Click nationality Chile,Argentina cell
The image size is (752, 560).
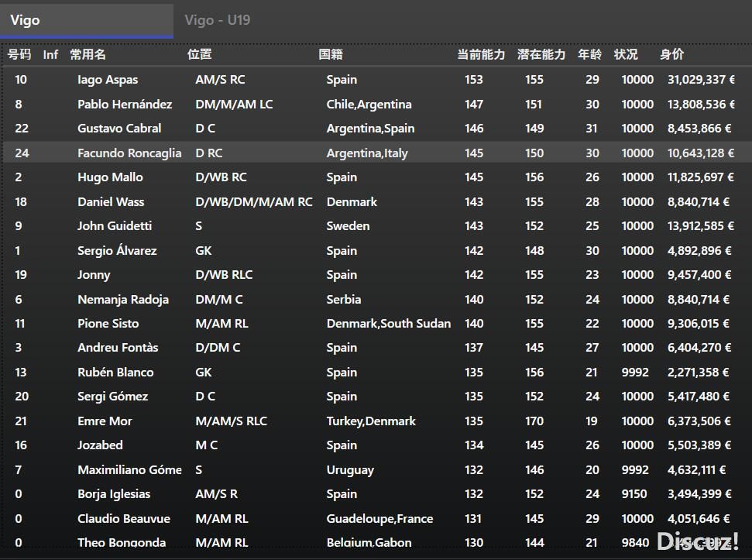point(369,104)
